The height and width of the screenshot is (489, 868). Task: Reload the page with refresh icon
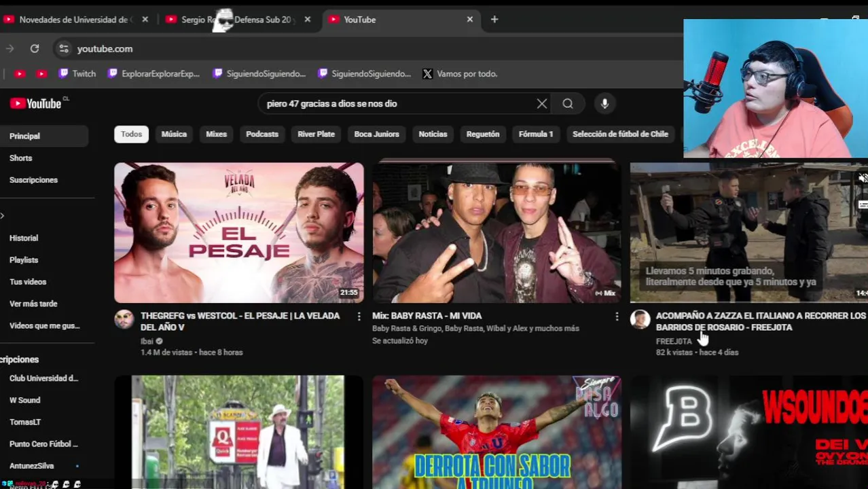[x=35, y=49]
